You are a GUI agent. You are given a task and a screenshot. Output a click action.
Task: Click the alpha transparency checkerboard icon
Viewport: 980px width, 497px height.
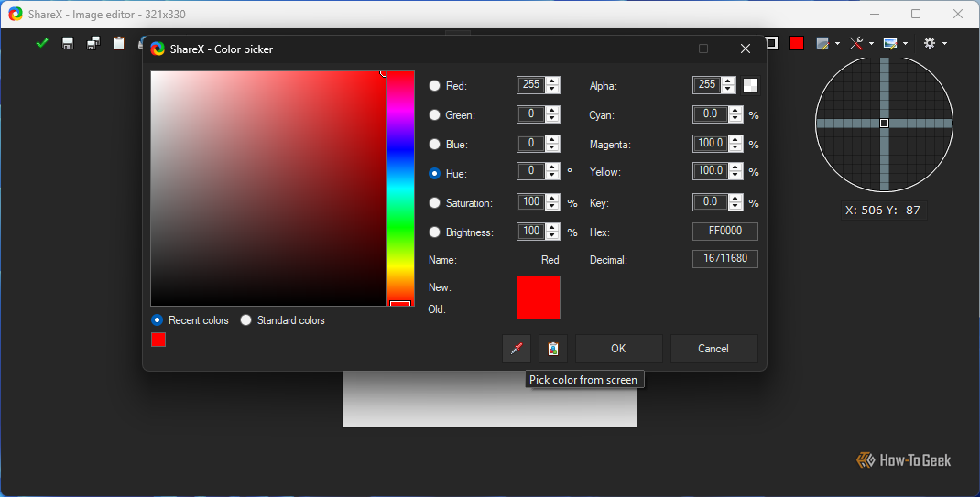(750, 85)
